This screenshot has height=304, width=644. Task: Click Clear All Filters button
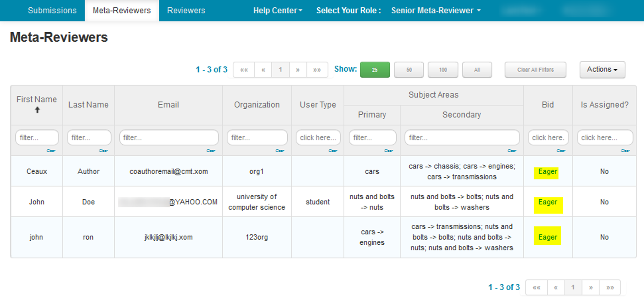pyautogui.click(x=535, y=70)
